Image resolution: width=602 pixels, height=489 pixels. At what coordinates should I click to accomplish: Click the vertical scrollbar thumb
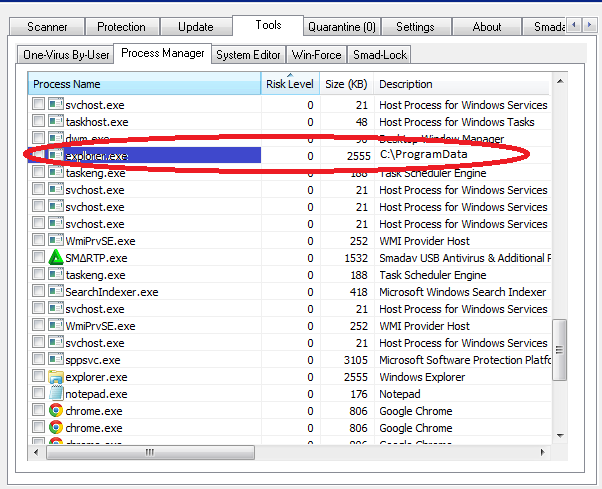pyautogui.click(x=560, y=350)
